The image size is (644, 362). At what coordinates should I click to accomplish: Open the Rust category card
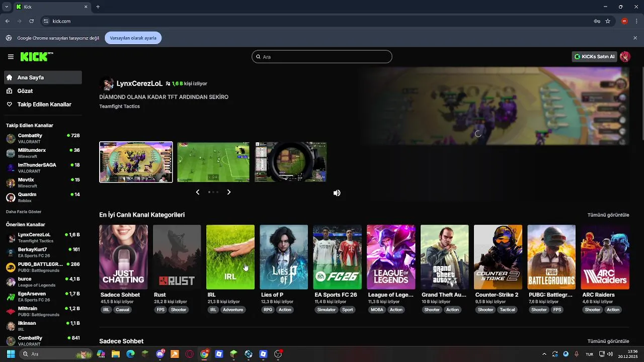pos(177,257)
